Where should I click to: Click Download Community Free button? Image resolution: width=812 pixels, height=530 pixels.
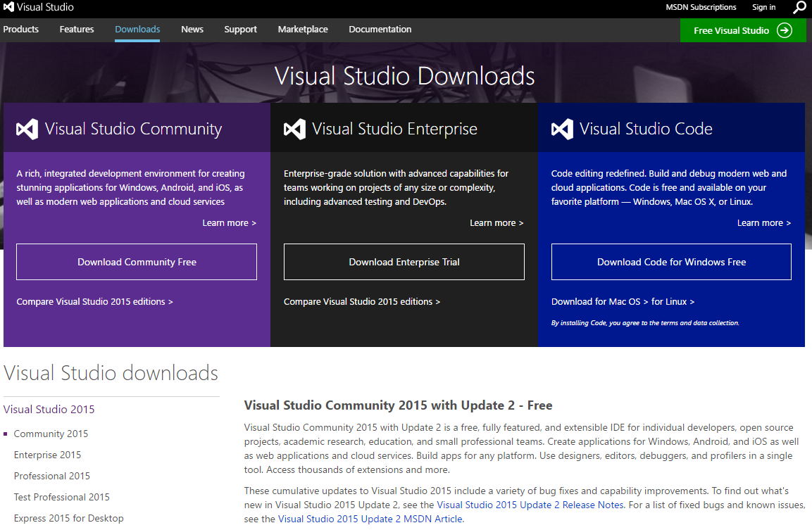tap(137, 262)
